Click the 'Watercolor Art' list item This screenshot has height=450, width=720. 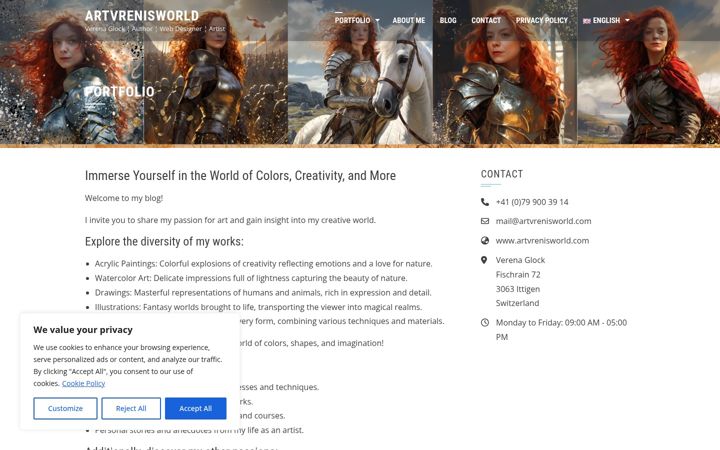click(x=251, y=278)
